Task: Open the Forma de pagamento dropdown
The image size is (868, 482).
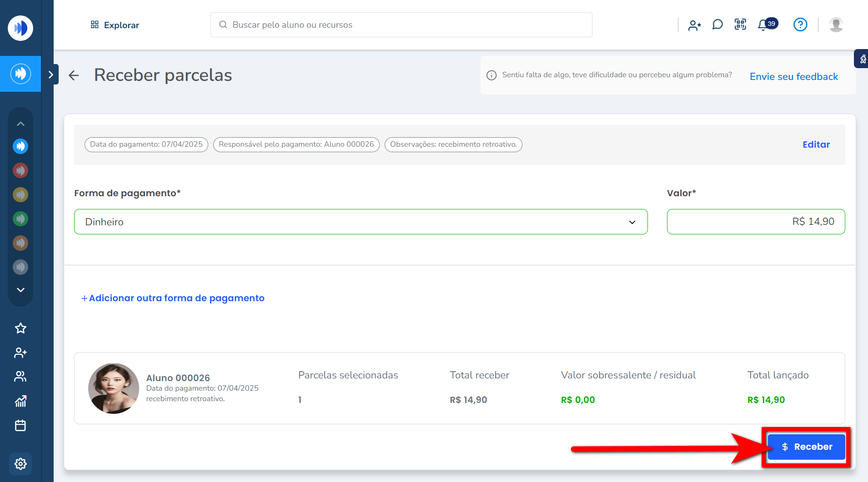Action: (x=361, y=222)
